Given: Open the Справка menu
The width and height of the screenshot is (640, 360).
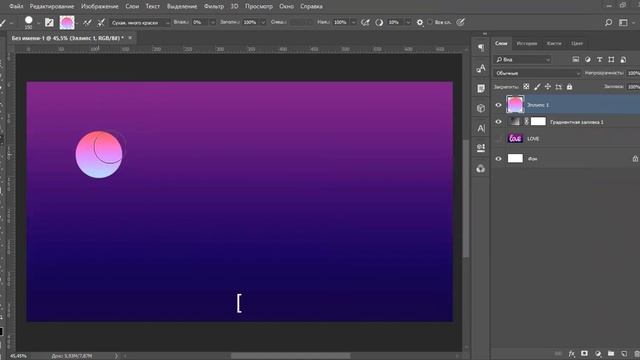Looking at the screenshot, I should click(311, 7).
